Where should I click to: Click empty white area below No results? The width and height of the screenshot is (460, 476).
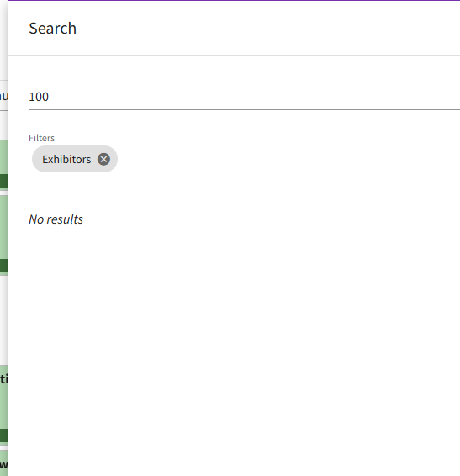234,349
